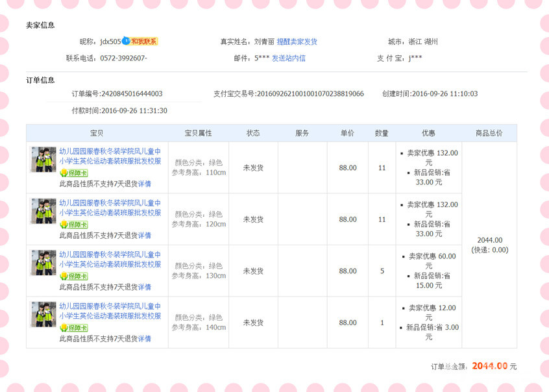Open product thumbnail for the 130cm item
This screenshot has height=392, width=549.
coord(43,262)
